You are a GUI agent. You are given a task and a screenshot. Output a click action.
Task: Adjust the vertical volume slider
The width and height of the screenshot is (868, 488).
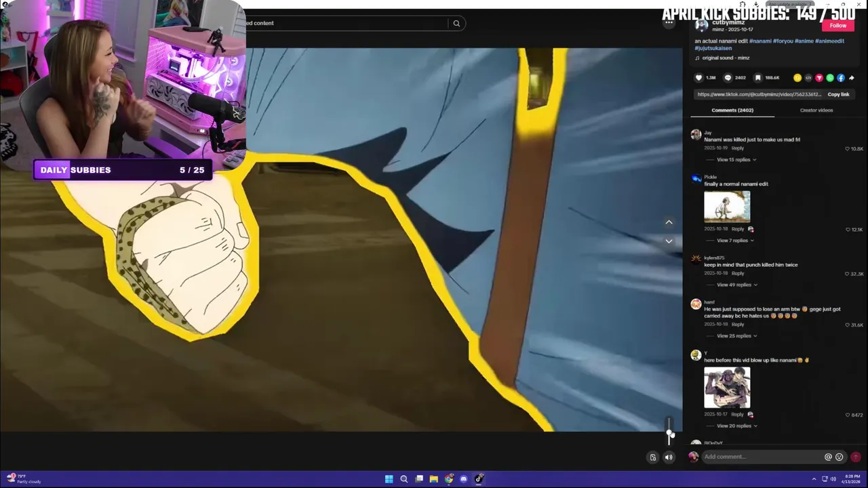tap(669, 430)
